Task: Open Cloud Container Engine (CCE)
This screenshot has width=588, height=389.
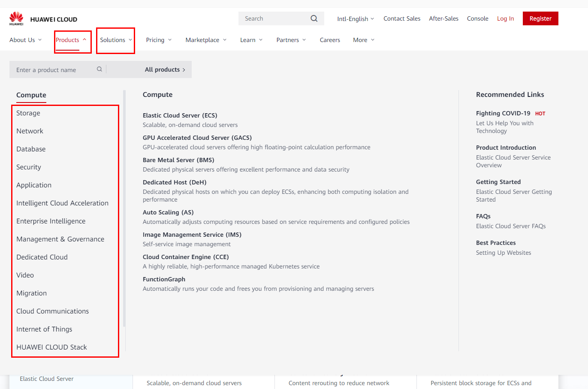Action: tap(186, 257)
